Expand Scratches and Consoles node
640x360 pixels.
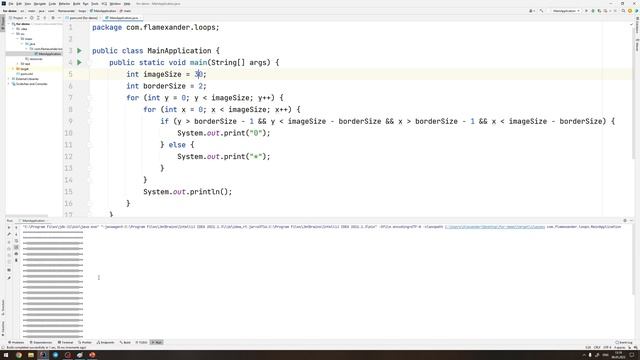coord(9,84)
